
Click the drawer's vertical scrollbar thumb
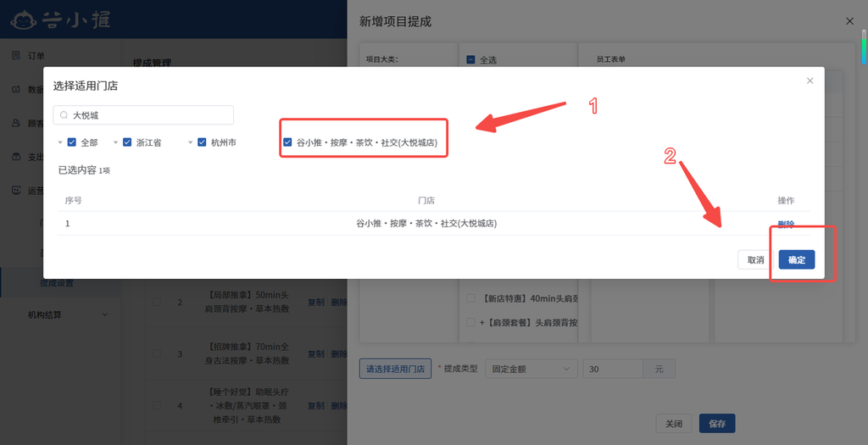[864, 47]
